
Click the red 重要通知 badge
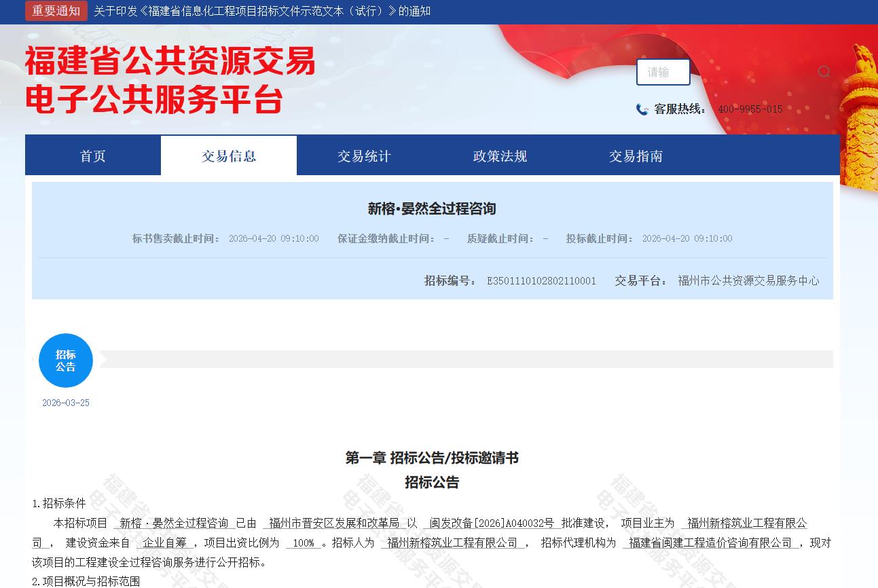click(56, 11)
